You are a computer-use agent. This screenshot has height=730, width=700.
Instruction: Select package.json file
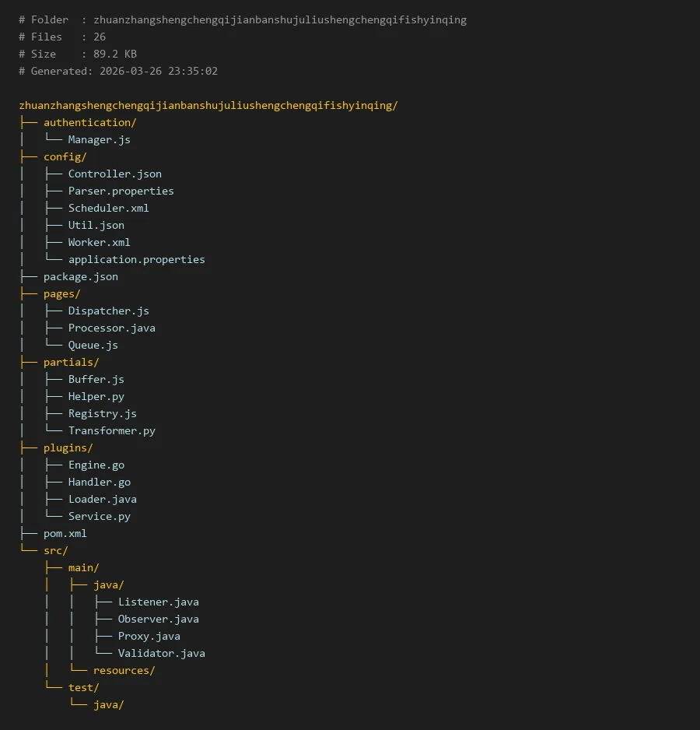tap(80, 276)
